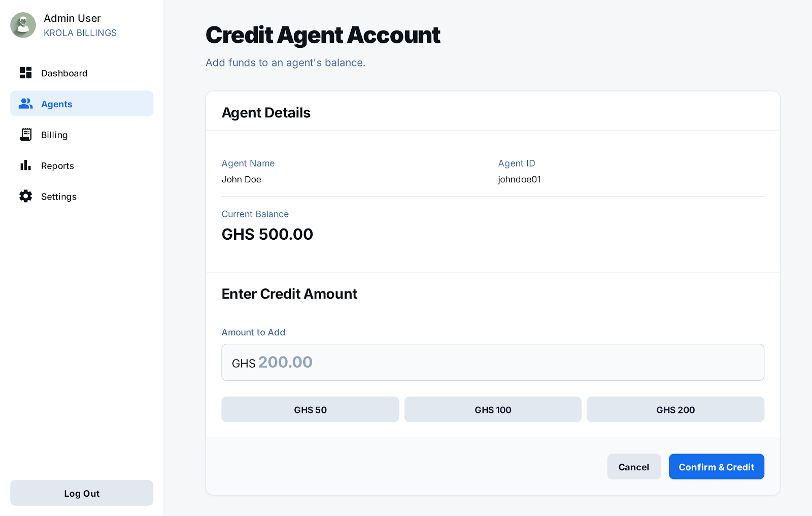Viewport: 812px width, 516px height.
Task: Click the Billing receipt icon
Action: point(25,135)
